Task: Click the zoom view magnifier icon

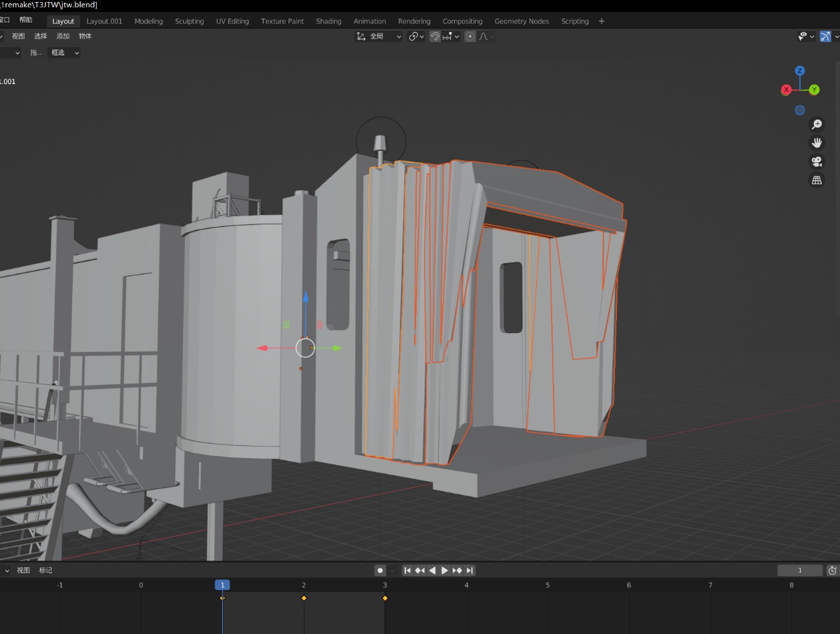Action: 816,124
